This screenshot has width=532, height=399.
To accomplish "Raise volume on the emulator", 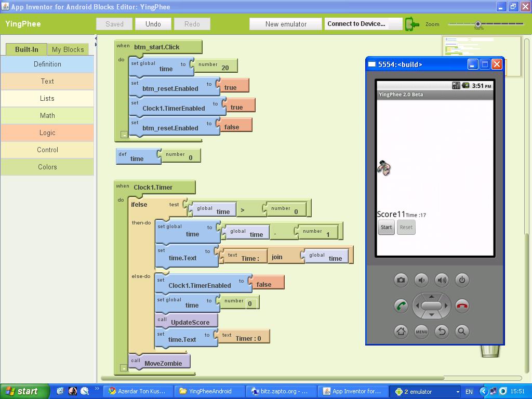I will [x=442, y=280].
